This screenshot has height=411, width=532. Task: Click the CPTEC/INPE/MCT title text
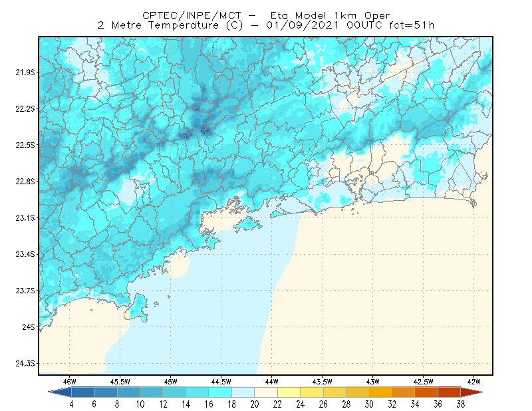coord(192,15)
